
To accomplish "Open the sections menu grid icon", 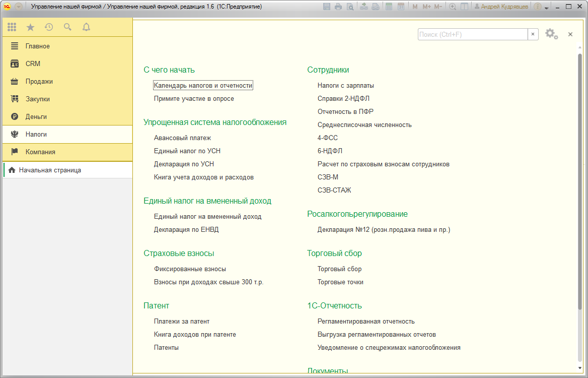I will pyautogui.click(x=12, y=27).
